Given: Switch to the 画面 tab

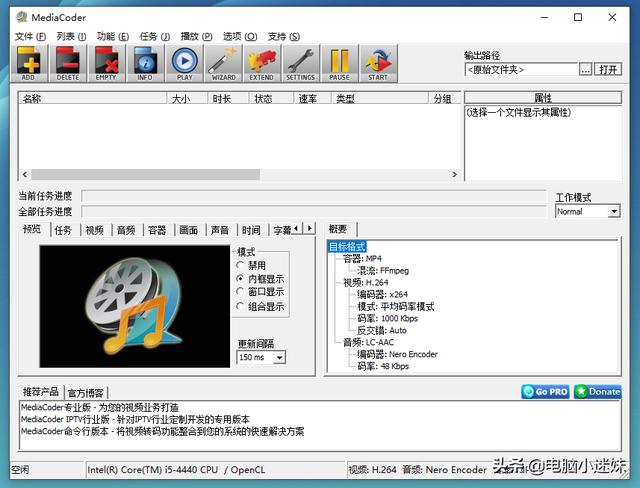Looking at the screenshot, I should tap(189, 230).
